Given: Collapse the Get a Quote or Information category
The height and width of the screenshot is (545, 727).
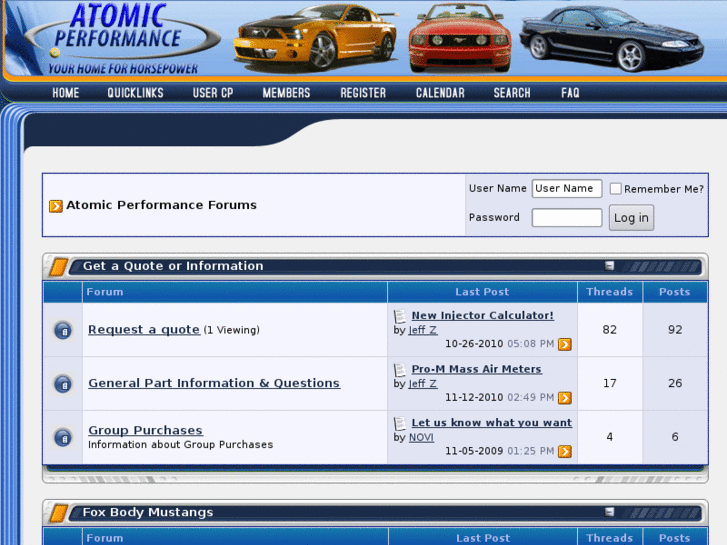Looking at the screenshot, I should click(609, 265).
